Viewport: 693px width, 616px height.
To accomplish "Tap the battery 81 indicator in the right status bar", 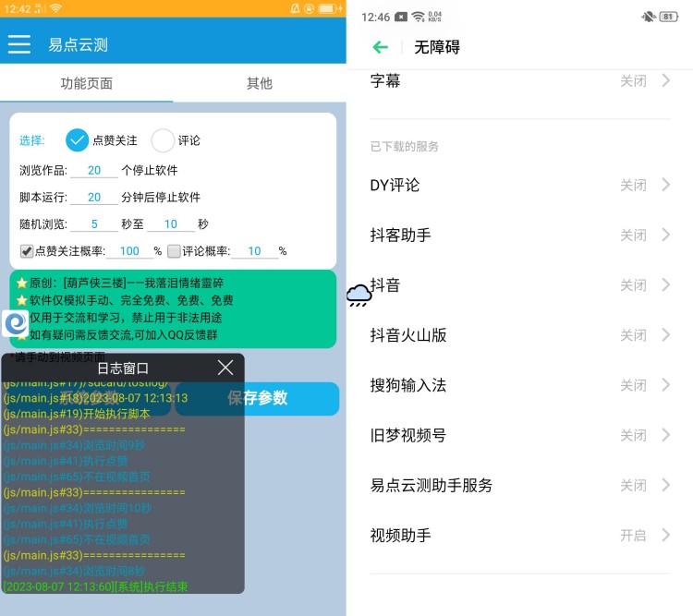I will [668, 17].
